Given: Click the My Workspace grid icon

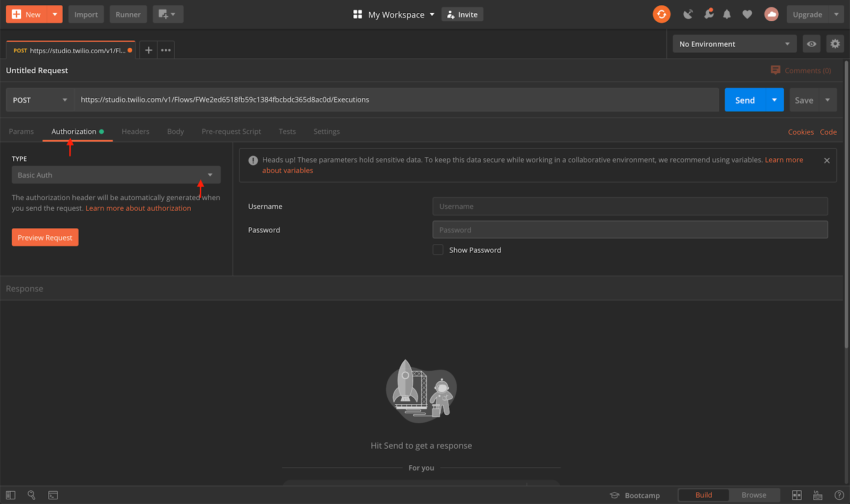Looking at the screenshot, I should tap(358, 14).
